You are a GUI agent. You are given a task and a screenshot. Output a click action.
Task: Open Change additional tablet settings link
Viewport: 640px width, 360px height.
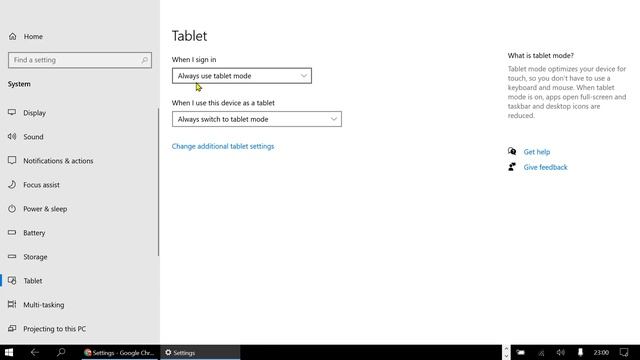(223, 146)
